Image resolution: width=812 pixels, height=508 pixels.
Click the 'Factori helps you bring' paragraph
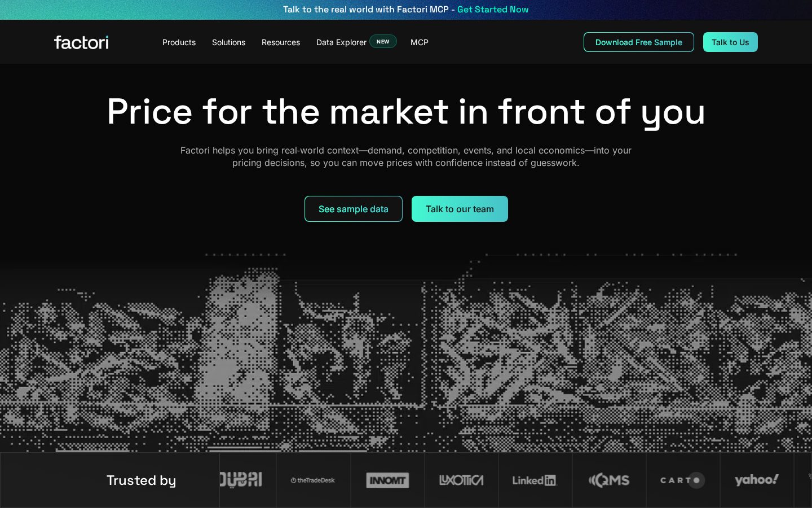[x=406, y=156]
